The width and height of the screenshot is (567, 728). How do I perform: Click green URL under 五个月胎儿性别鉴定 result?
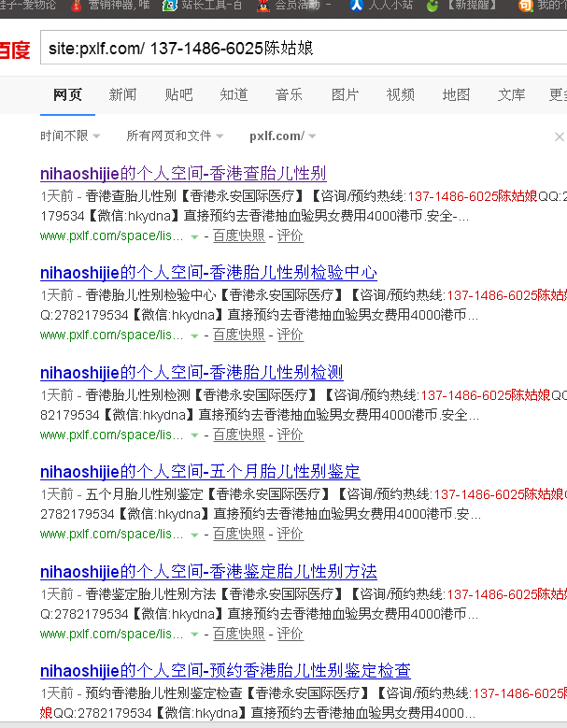pos(111,534)
